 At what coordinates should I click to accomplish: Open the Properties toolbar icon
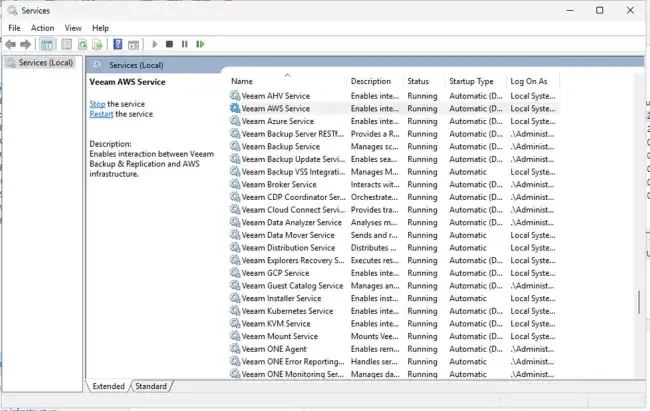(66, 44)
